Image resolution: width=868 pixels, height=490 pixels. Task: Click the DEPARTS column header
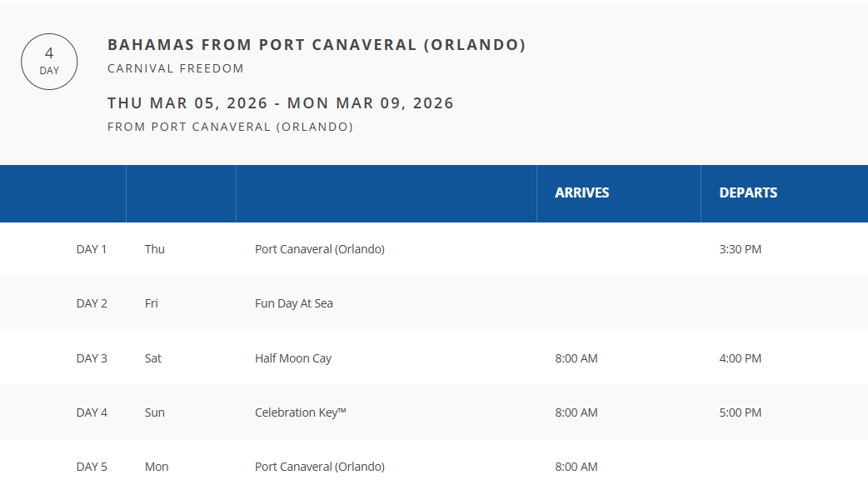748,192
